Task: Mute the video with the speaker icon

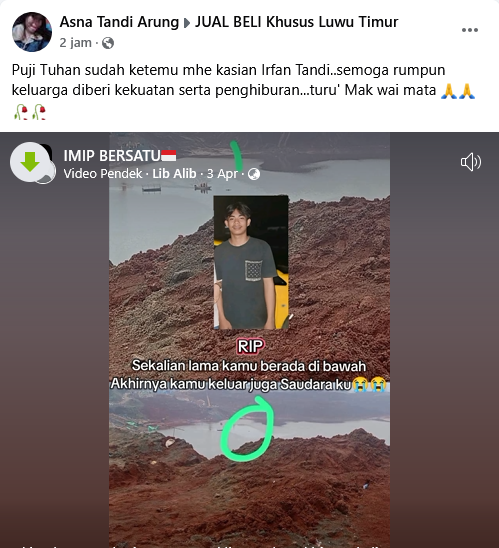Action: [x=470, y=162]
